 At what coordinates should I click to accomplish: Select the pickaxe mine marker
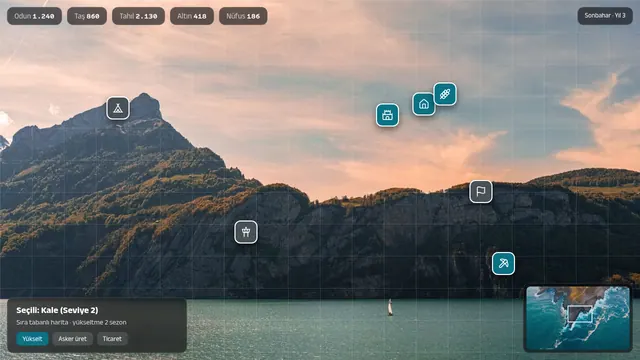(503, 263)
